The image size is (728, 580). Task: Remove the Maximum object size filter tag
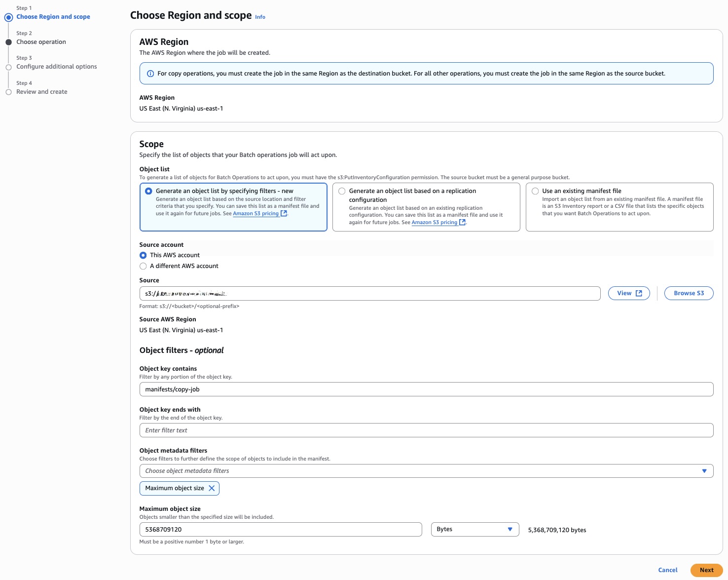212,488
